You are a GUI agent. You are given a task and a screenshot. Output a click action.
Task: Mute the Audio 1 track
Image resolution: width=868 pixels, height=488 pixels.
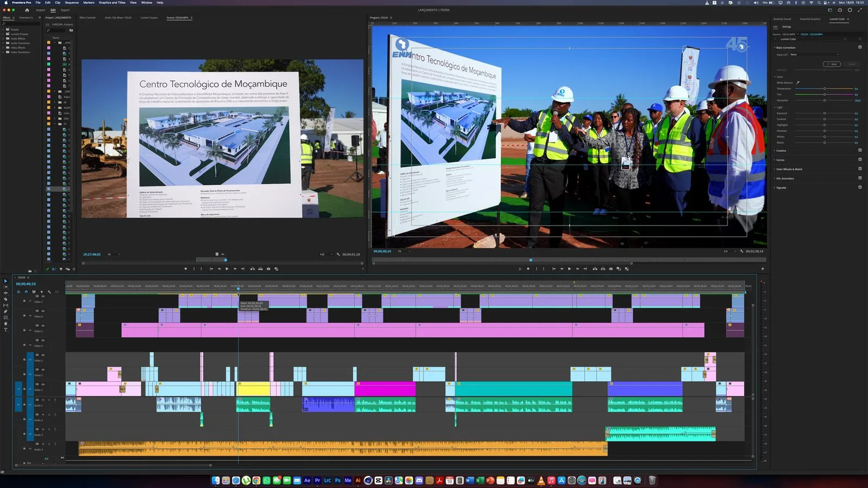[x=43, y=400]
